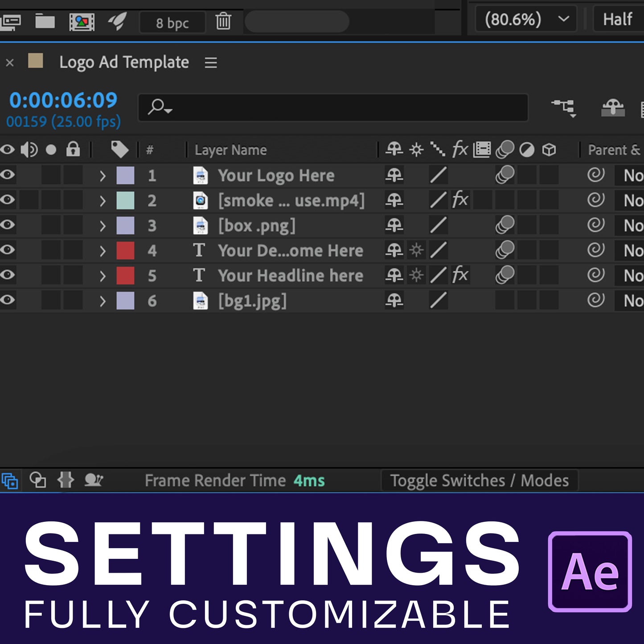Toggle hide shy layers icon in timeline header

point(613,107)
